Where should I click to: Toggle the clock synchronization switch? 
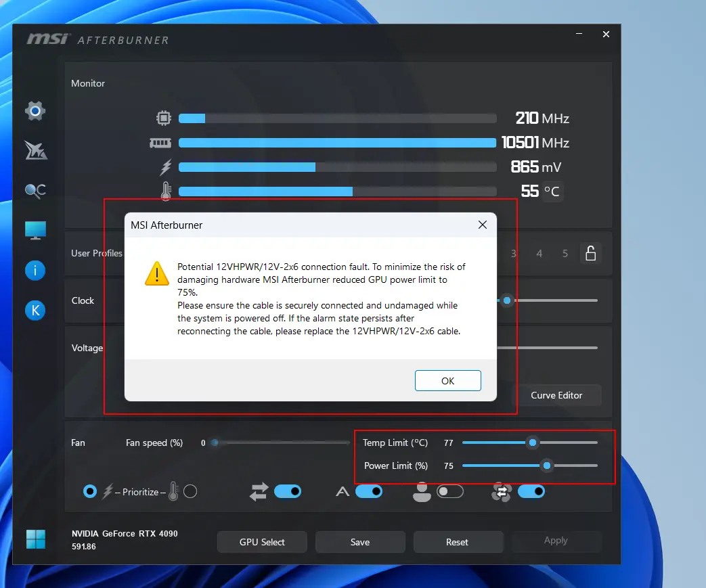288,492
